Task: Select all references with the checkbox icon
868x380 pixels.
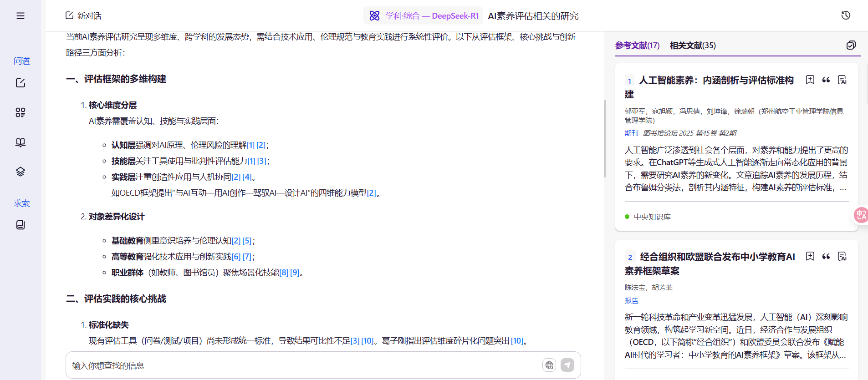Action: 851,45
